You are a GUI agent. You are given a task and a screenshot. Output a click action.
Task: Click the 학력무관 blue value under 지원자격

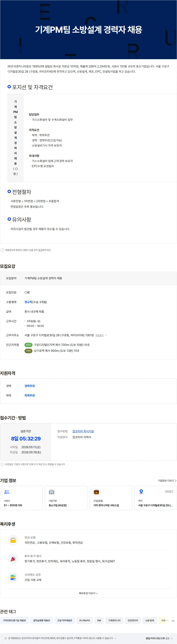[29, 395]
